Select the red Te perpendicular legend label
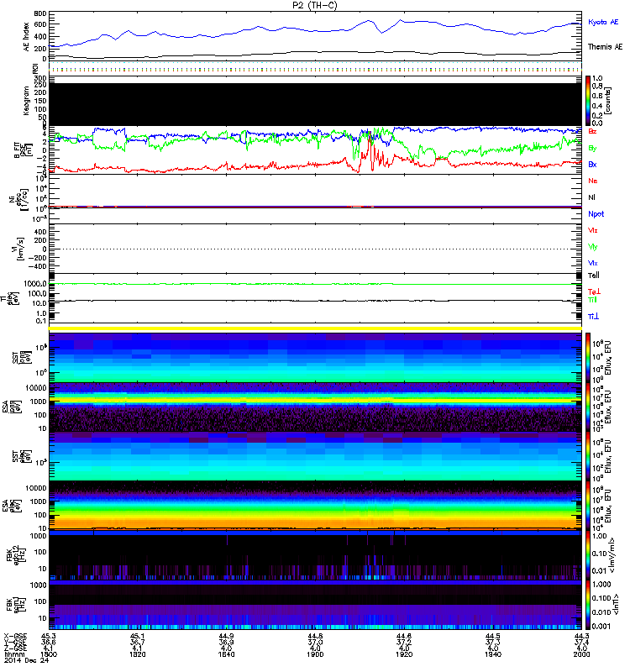The image size is (630, 672). pos(594,291)
